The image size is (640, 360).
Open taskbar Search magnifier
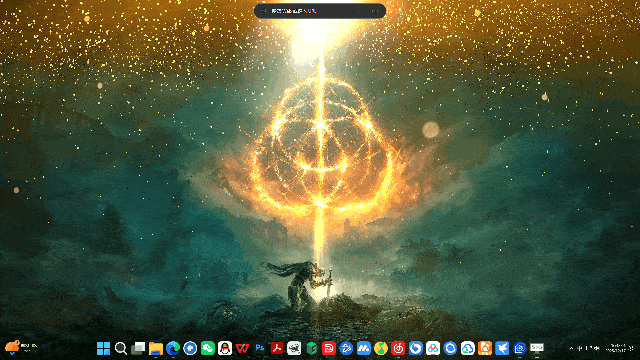click(x=121, y=348)
